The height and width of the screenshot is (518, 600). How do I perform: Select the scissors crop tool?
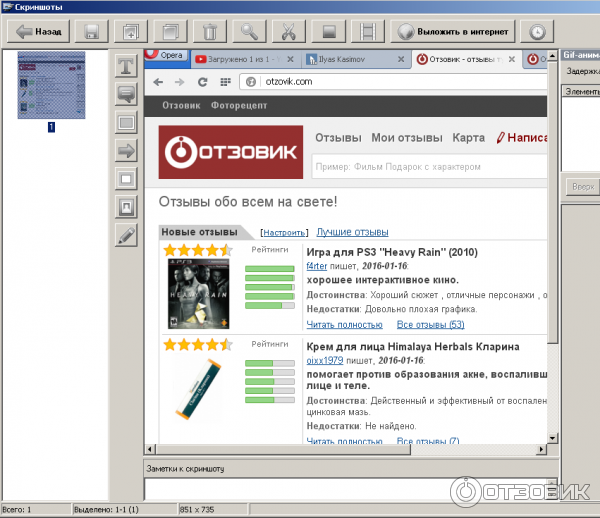pos(289,31)
